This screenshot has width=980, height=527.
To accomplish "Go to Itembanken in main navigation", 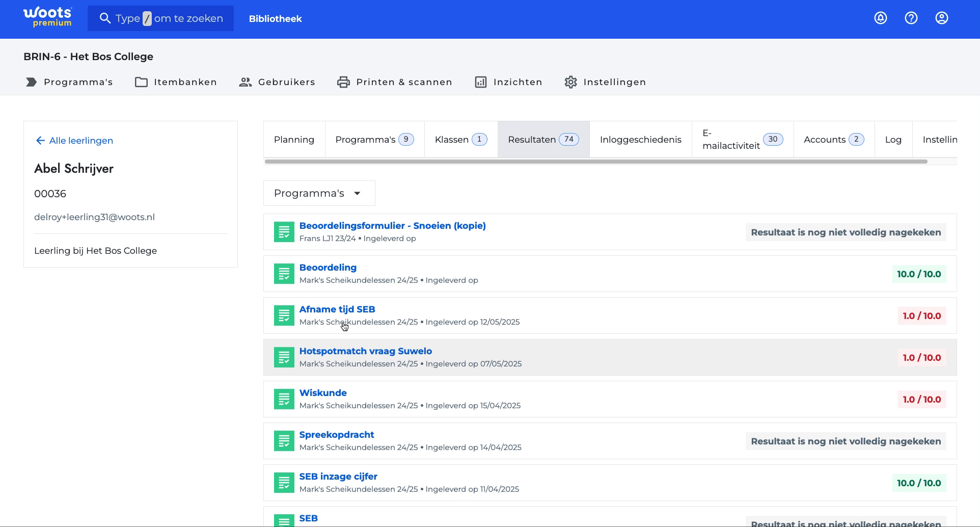I will click(x=176, y=82).
